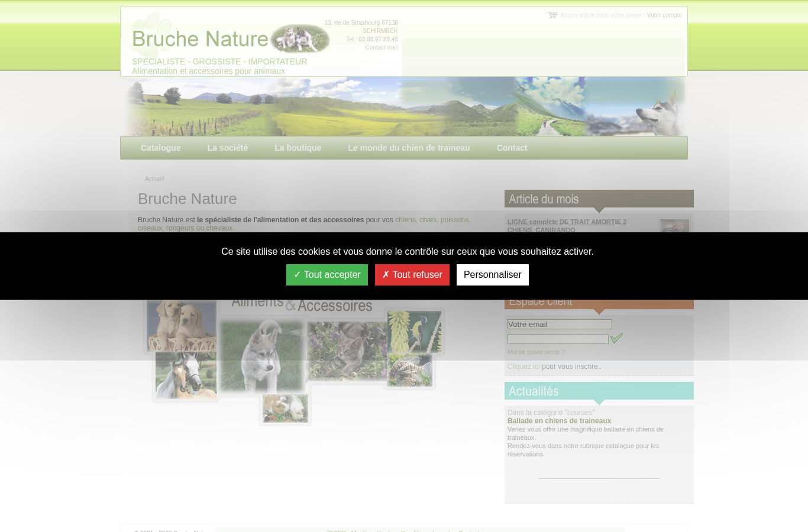The height and width of the screenshot is (532, 808).
Task: Open the chats category link
Action: [x=428, y=220]
